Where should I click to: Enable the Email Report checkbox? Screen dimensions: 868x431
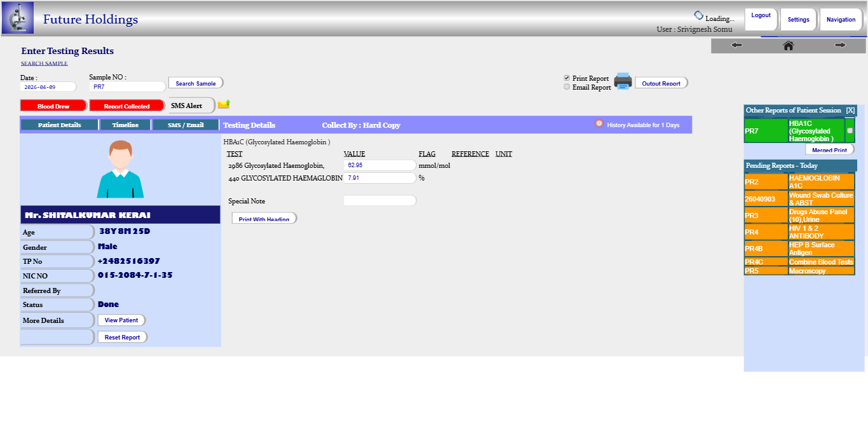point(567,87)
